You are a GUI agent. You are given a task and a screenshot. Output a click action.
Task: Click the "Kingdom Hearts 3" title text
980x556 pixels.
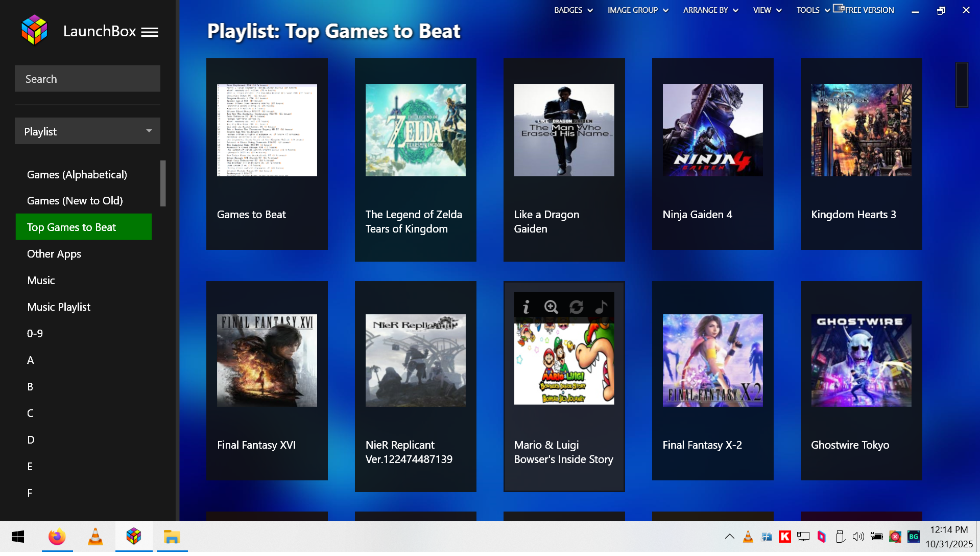tap(854, 215)
